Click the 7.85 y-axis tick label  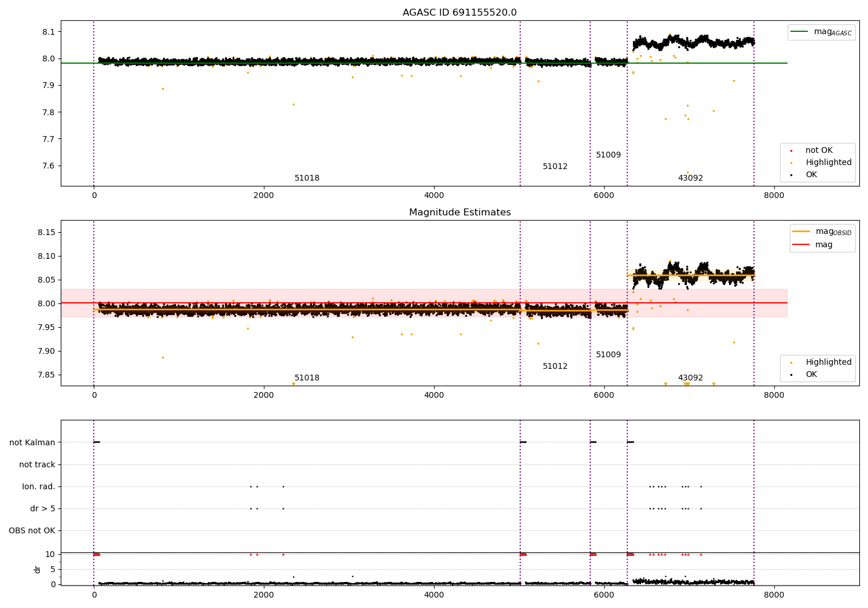pyautogui.click(x=46, y=375)
